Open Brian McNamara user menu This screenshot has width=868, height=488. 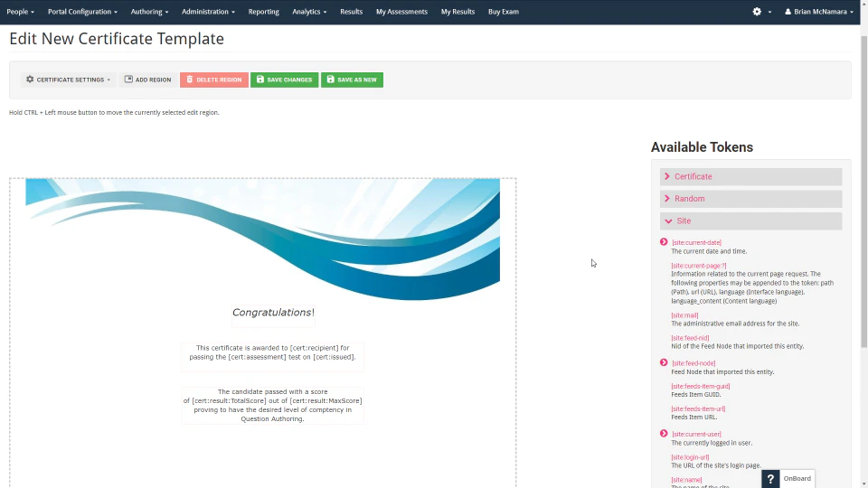click(x=819, y=12)
